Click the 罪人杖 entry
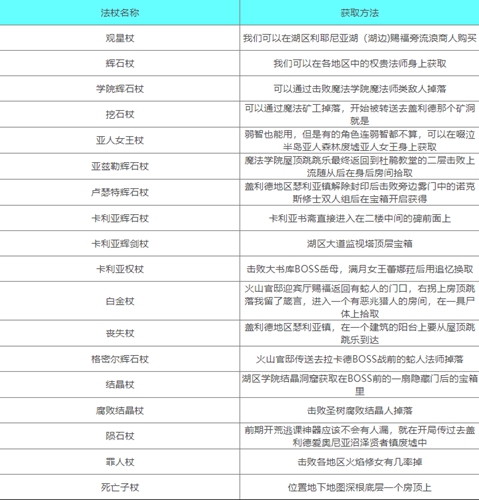Screen dimensions: 479x500 120,462
